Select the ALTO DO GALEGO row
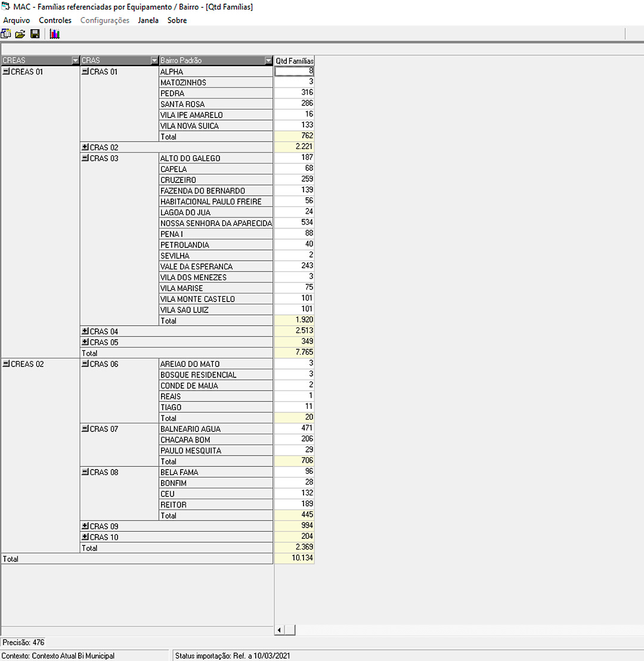 click(x=216, y=158)
